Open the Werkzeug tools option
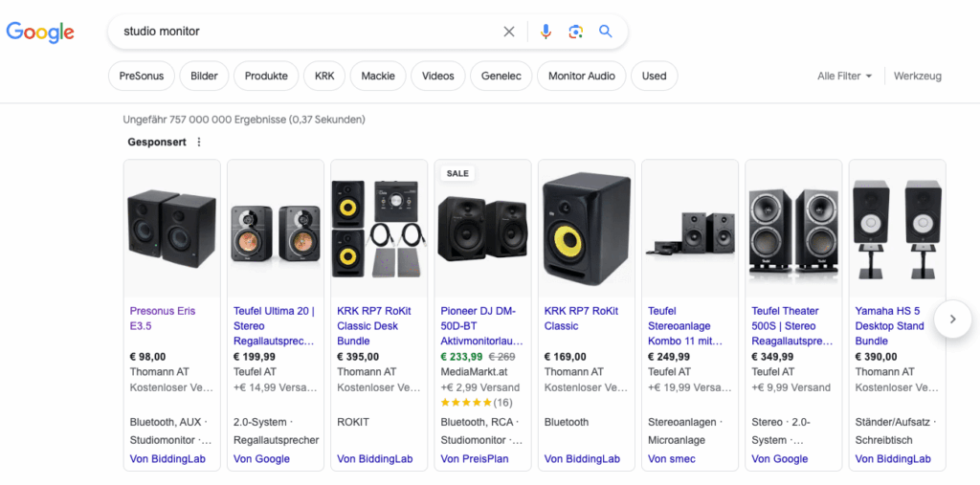 (x=918, y=77)
